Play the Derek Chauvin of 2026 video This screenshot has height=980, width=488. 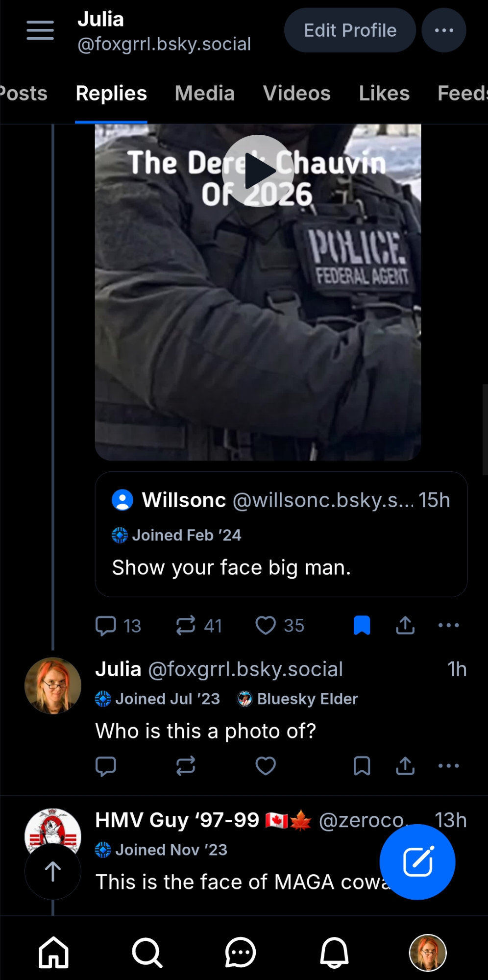[258, 171]
